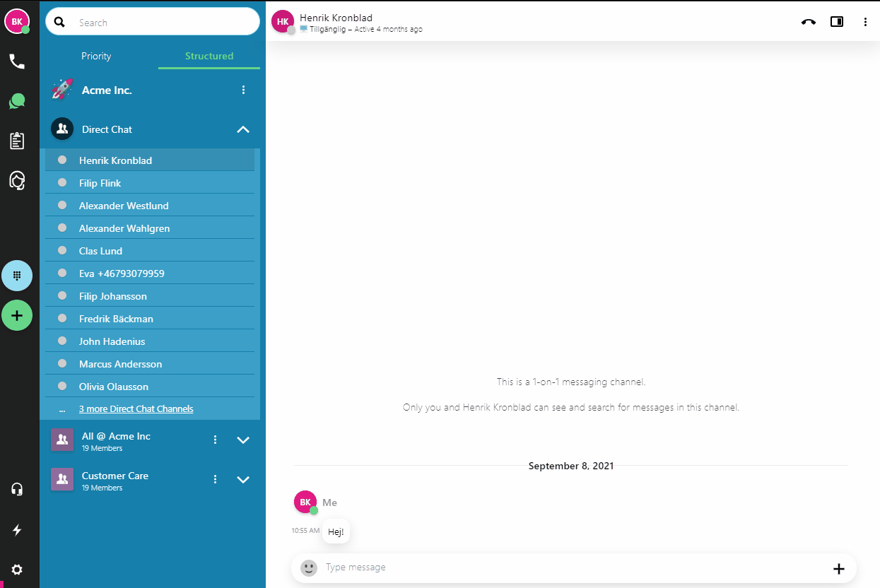The width and height of the screenshot is (880, 588).
Task: Open settings gear in sidebar
Action: (17, 569)
